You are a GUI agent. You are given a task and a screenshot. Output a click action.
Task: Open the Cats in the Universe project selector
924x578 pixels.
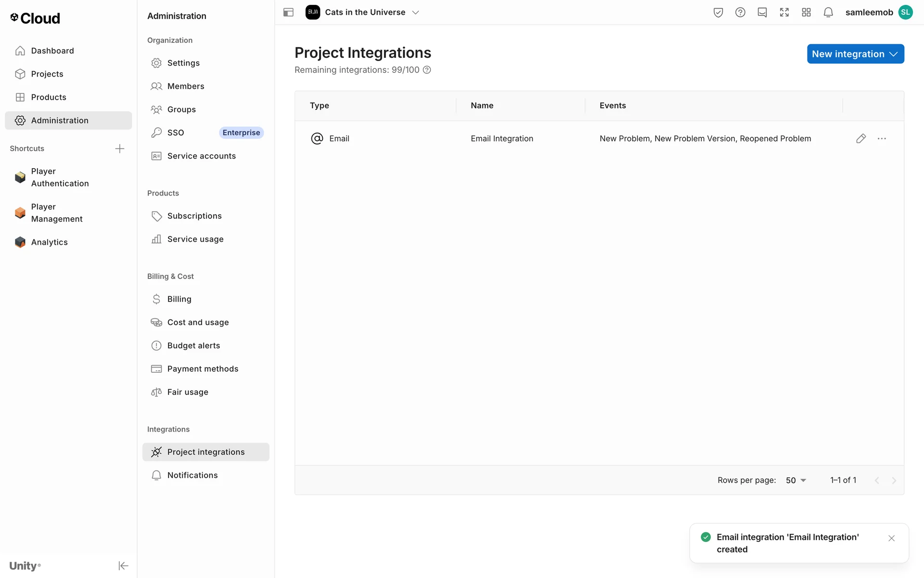pyautogui.click(x=366, y=13)
